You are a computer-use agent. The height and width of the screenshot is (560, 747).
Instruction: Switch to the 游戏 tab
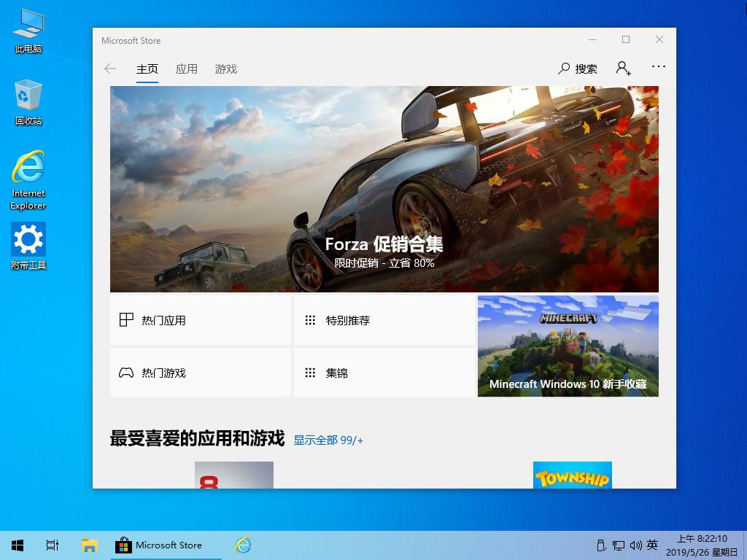click(226, 69)
